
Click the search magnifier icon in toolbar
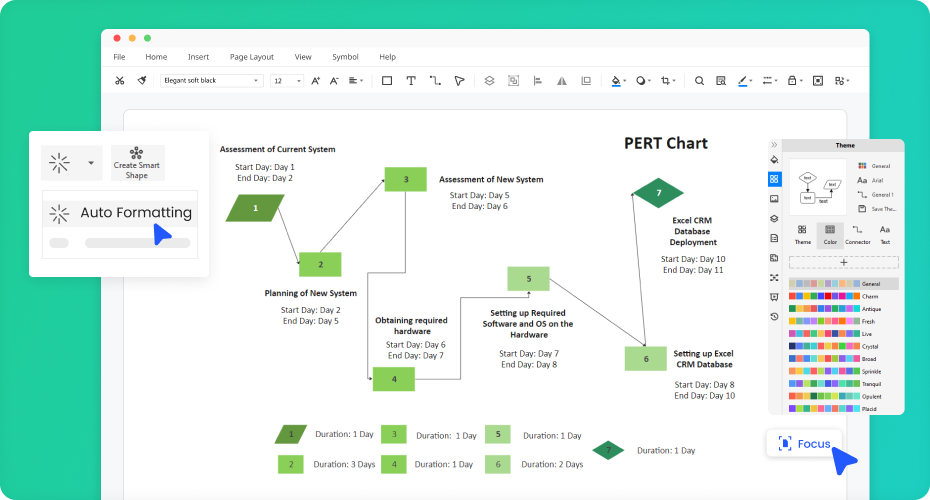click(x=699, y=80)
